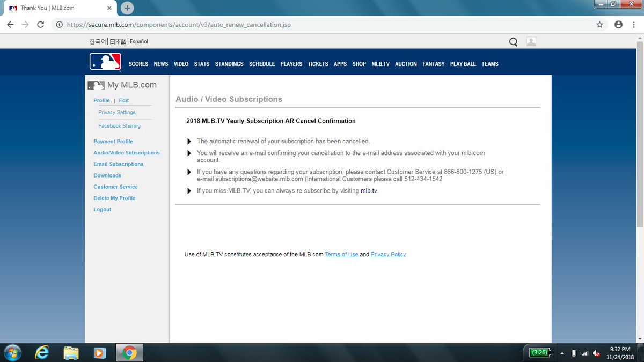Open Privacy Settings in sidebar
This screenshot has height=362, width=644.
(117, 113)
